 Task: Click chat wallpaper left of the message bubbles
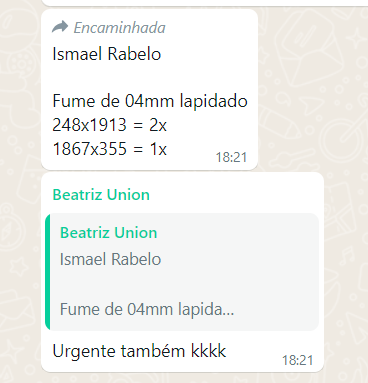point(20,200)
